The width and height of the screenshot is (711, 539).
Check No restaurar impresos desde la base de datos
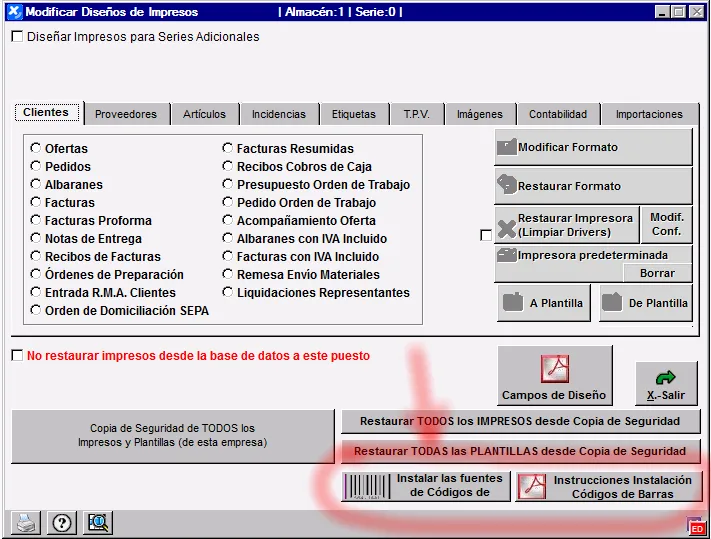17,355
